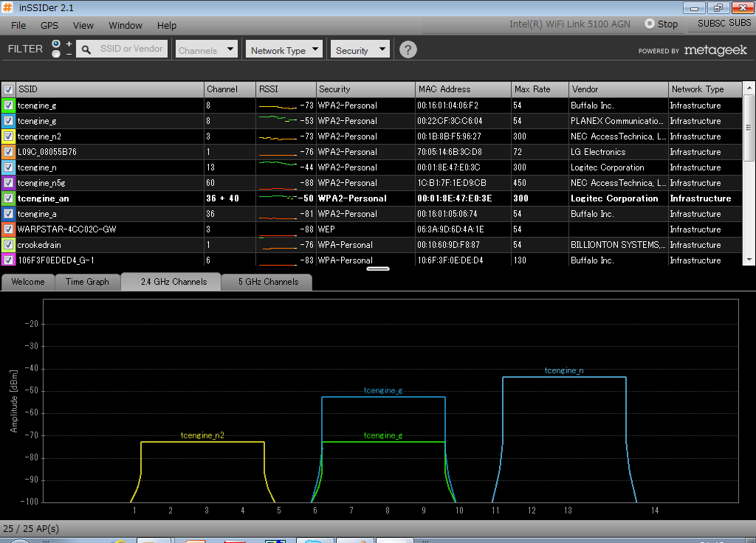
Task: Toggle the tcengine_an row checkbox
Action: click(x=8, y=198)
